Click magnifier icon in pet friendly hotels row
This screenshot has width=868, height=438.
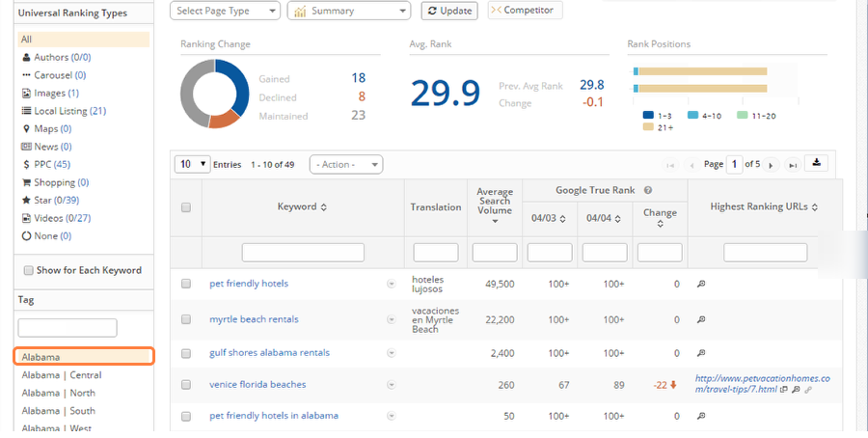pyautogui.click(x=701, y=284)
